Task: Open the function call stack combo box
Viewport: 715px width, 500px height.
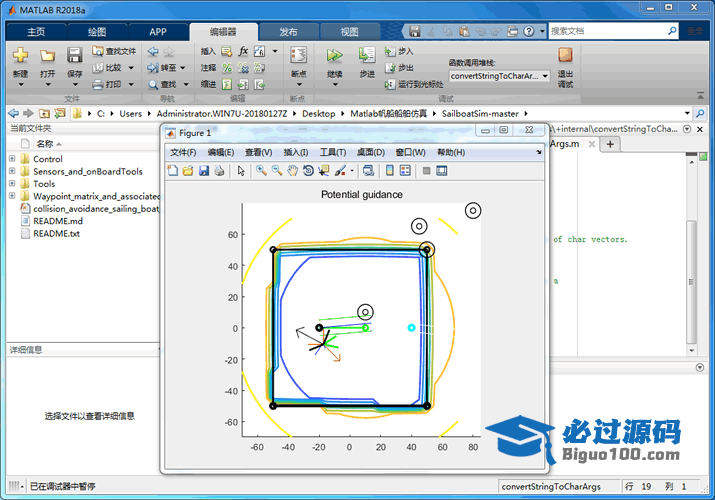Action: pyautogui.click(x=499, y=76)
